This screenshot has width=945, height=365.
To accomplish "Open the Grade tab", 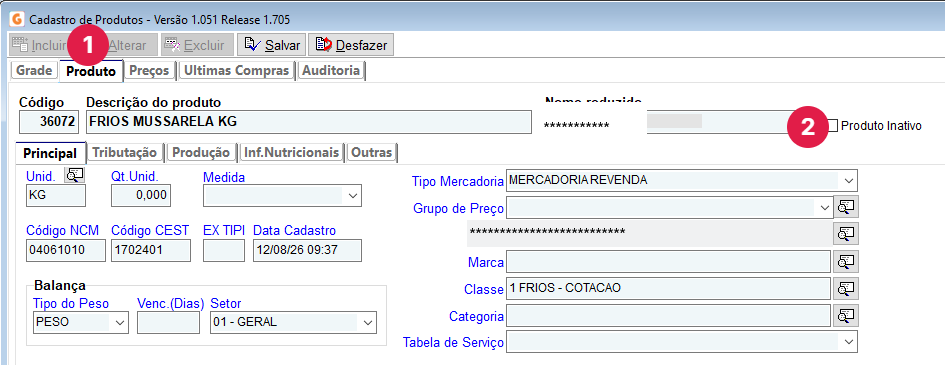I will [34, 70].
